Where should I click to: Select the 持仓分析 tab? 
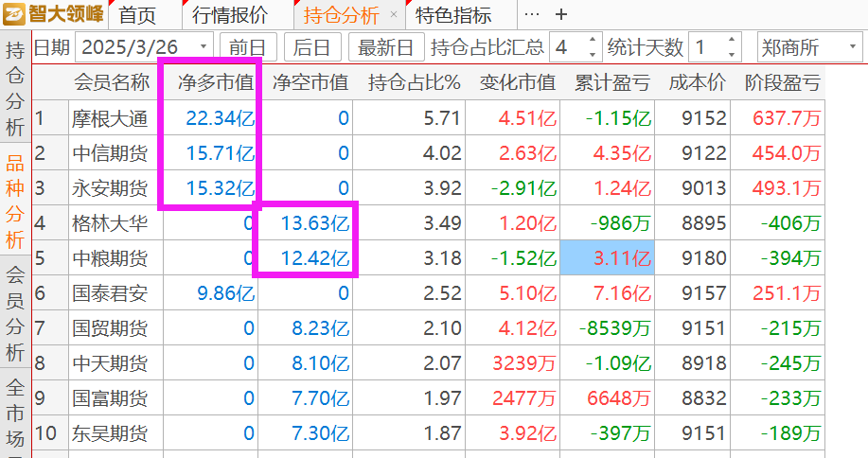(342, 15)
